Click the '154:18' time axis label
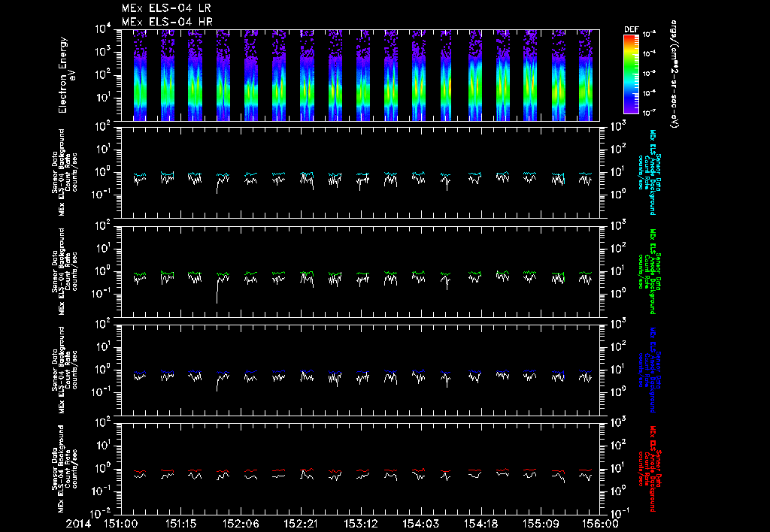 480,524
